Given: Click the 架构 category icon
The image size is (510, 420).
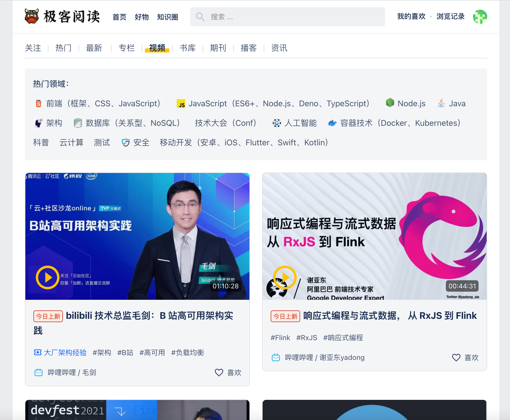Looking at the screenshot, I should [39, 123].
